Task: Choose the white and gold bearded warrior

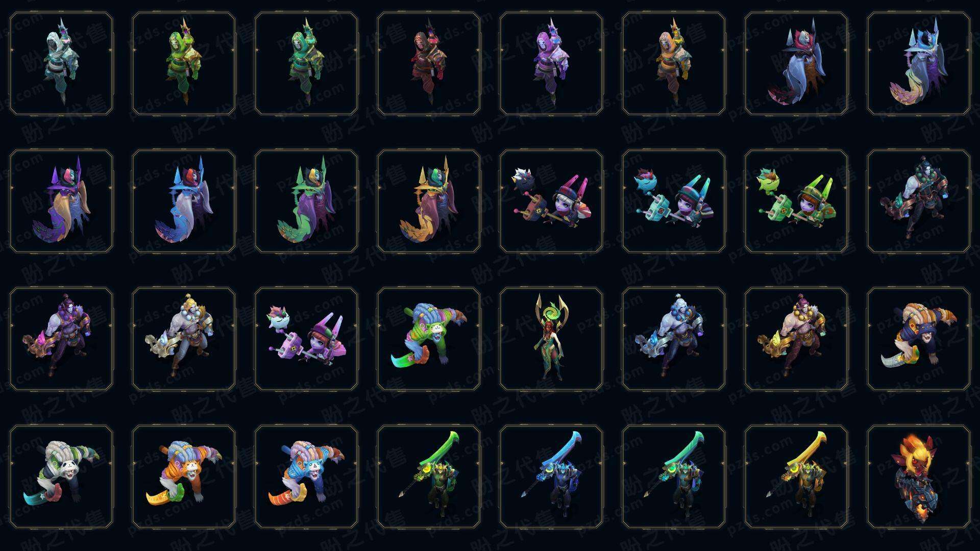Action: point(184,339)
